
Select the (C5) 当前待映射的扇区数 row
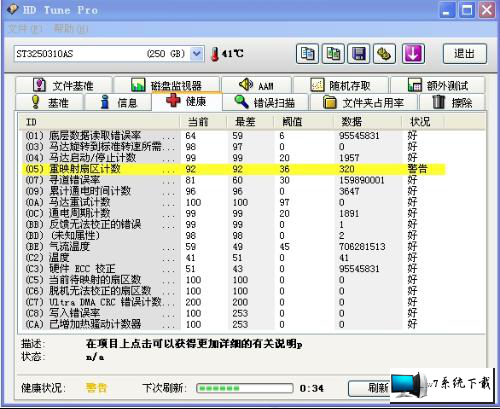(x=233, y=280)
